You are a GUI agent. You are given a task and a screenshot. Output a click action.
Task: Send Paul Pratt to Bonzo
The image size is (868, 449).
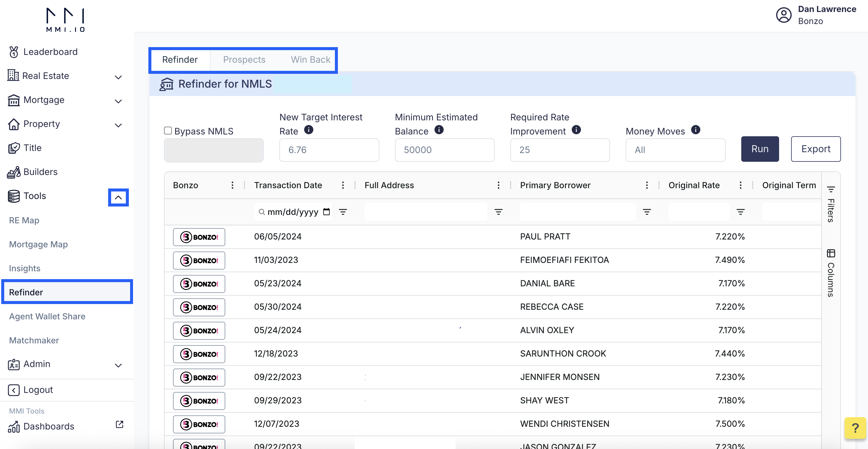[199, 237]
